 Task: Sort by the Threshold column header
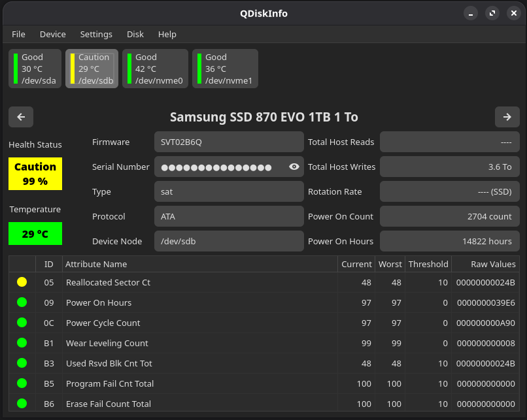[x=428, y=265]
